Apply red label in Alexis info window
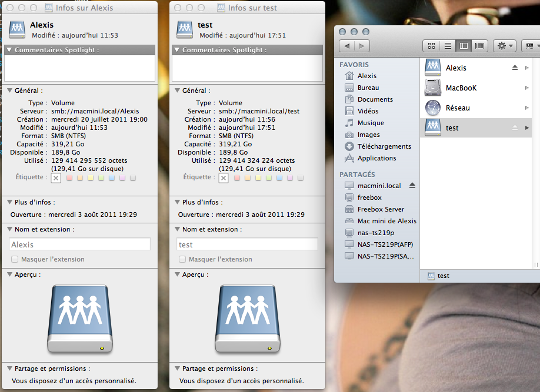The width and height of the screenshot is (540, 392). point(69,177)
